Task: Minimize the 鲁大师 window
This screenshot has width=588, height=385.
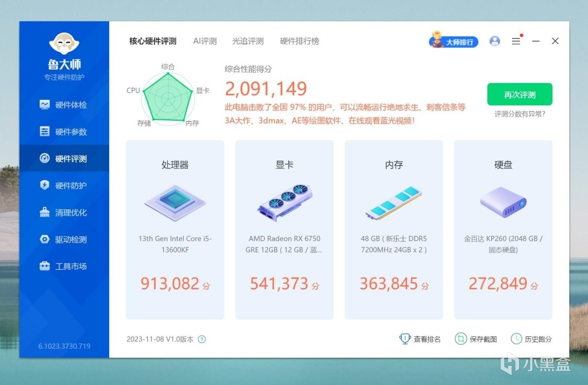Action: pyautogui.click(x=536, y=41)
